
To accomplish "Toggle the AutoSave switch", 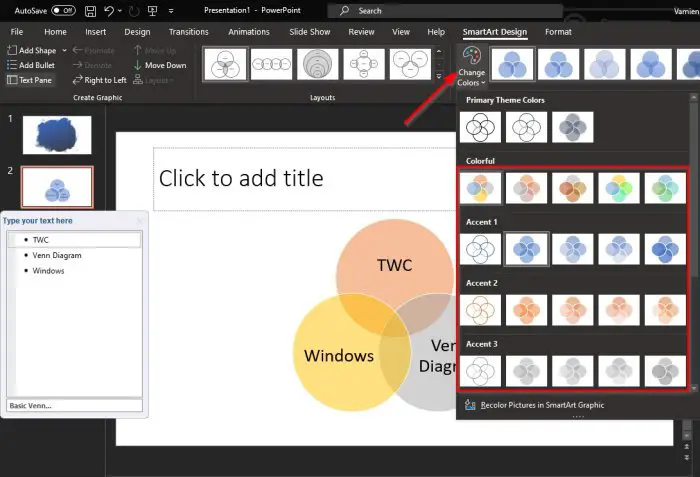I will click(63, 10).
